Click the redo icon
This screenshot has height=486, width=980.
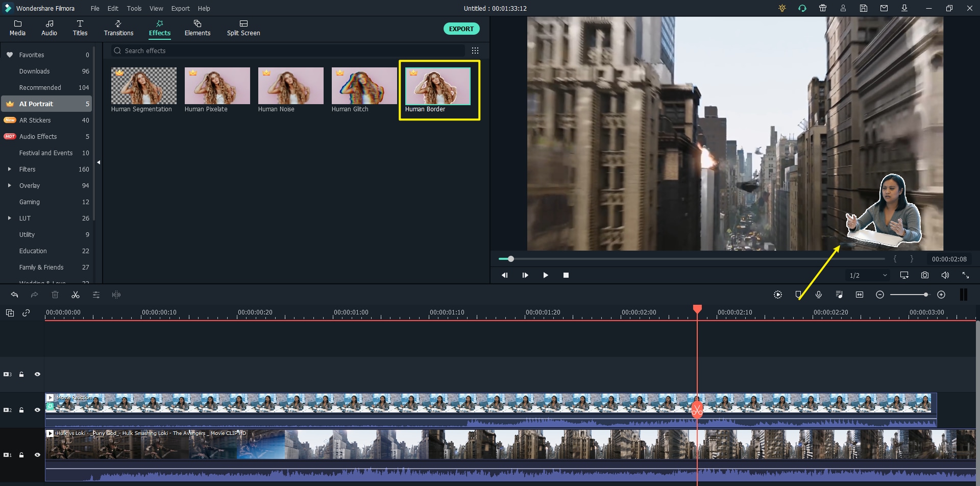point(34,295)
